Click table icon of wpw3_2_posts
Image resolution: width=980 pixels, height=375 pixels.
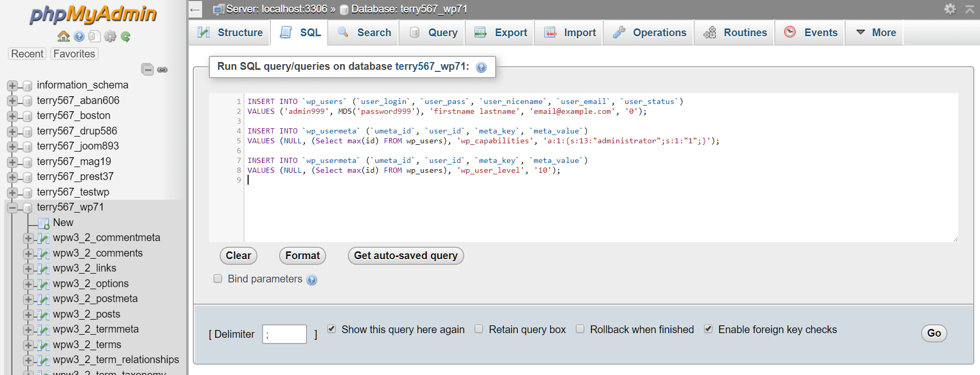[44, 315]
